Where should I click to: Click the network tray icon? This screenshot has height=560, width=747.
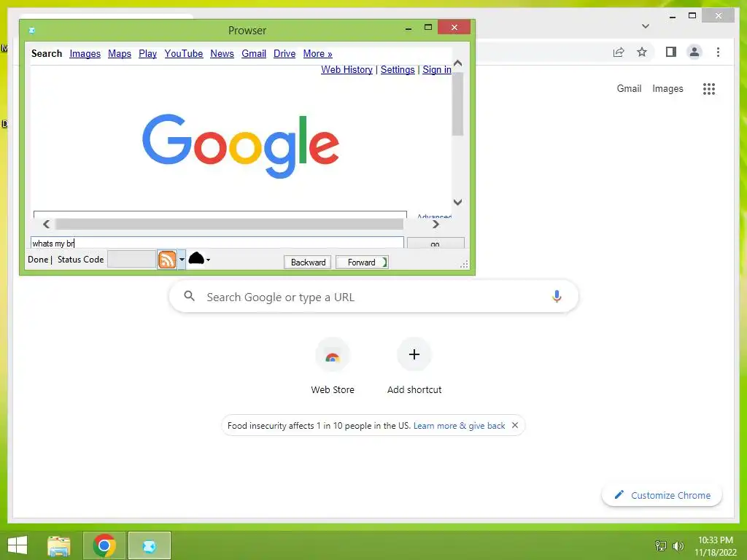pyautogui.click(x=661, y=545)
